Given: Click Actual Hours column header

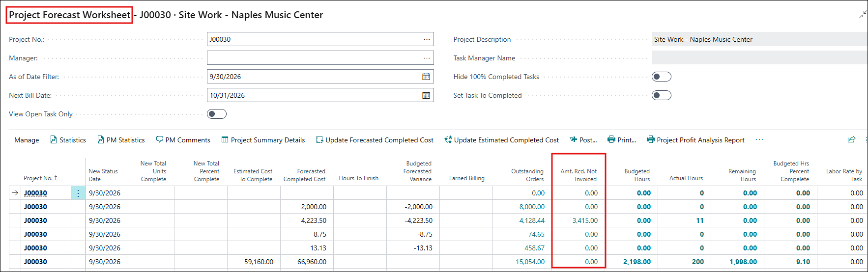Looking at the screenshot, I should click(x=686, y=178).
